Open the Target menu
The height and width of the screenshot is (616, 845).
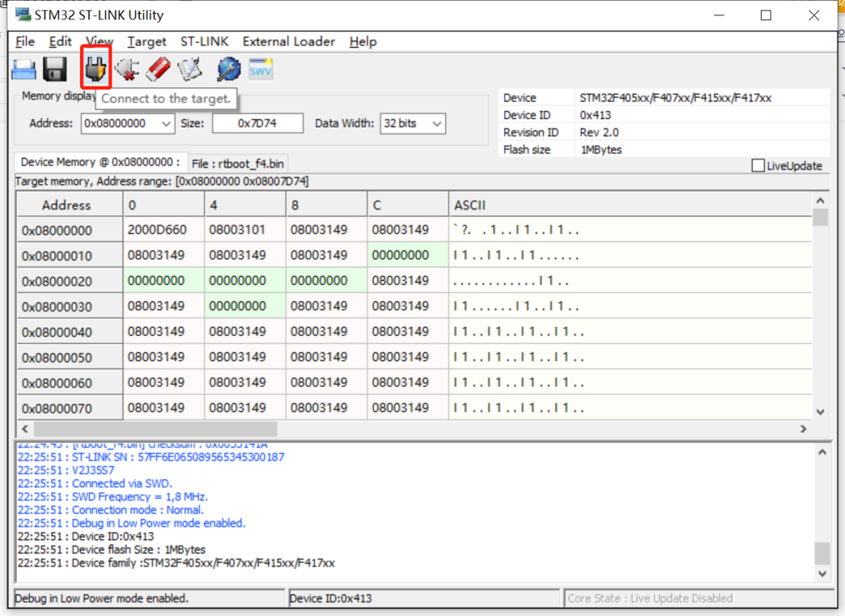tap(146, 41)
